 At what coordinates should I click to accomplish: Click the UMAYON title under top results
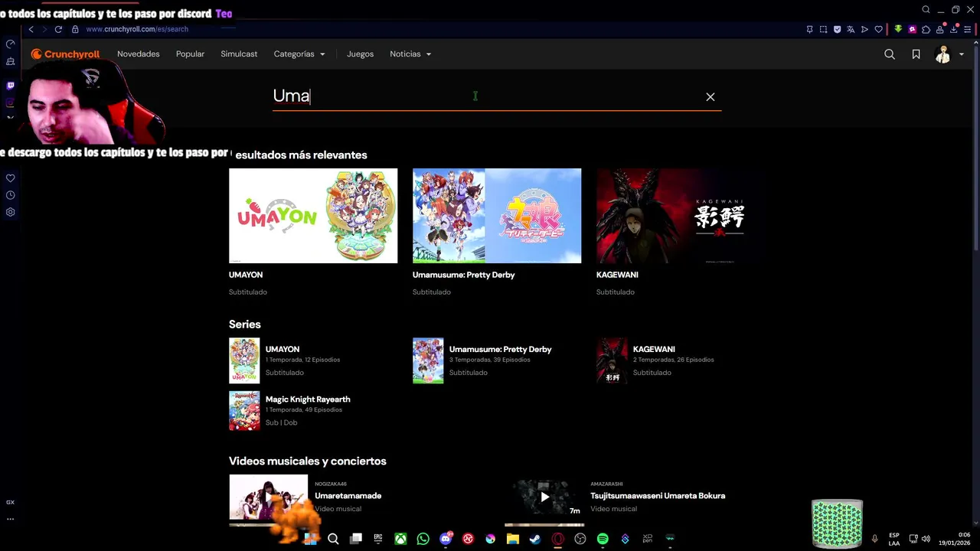tap(246, 275)
